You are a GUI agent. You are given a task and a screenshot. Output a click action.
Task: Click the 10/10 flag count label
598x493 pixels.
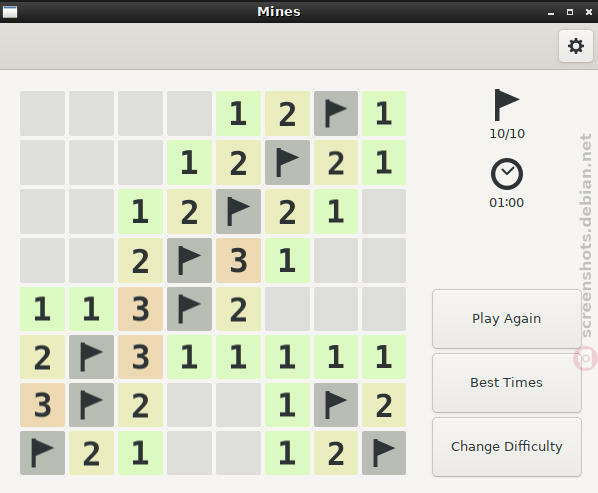point(507,133)
